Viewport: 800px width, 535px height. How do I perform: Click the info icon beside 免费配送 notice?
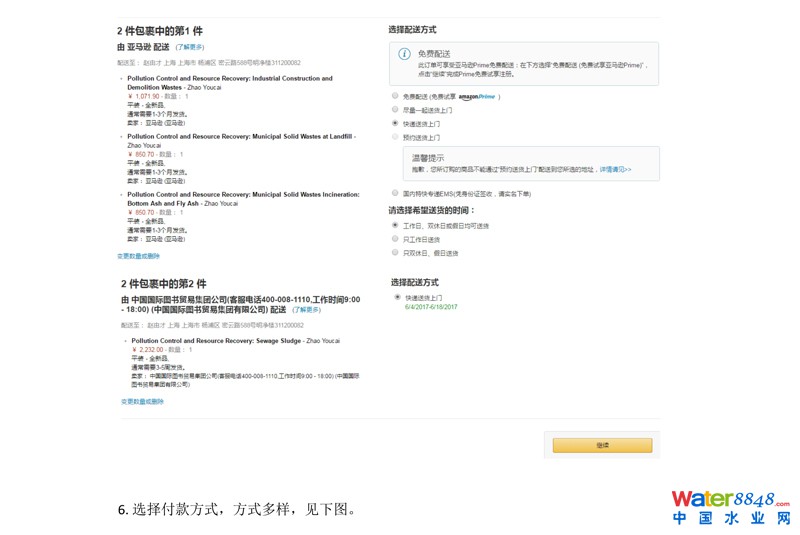pyautogui.click(x=404, y=54)
